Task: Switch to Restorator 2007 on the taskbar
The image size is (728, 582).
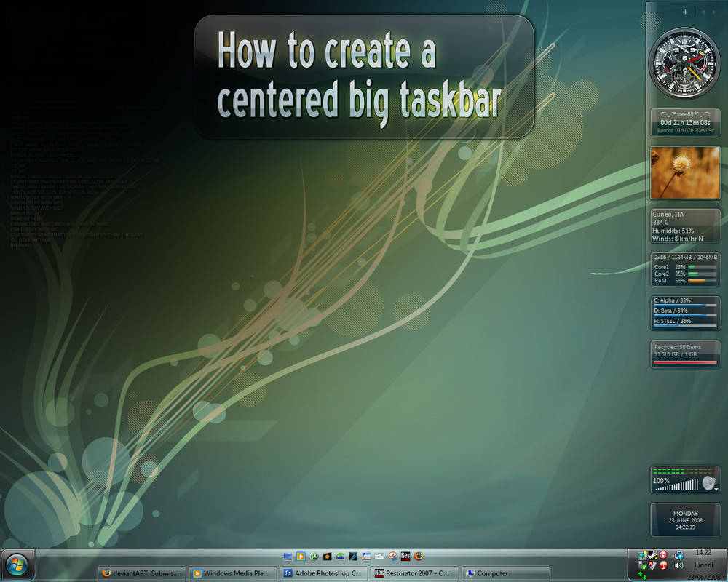Action: tap(414, 573)
